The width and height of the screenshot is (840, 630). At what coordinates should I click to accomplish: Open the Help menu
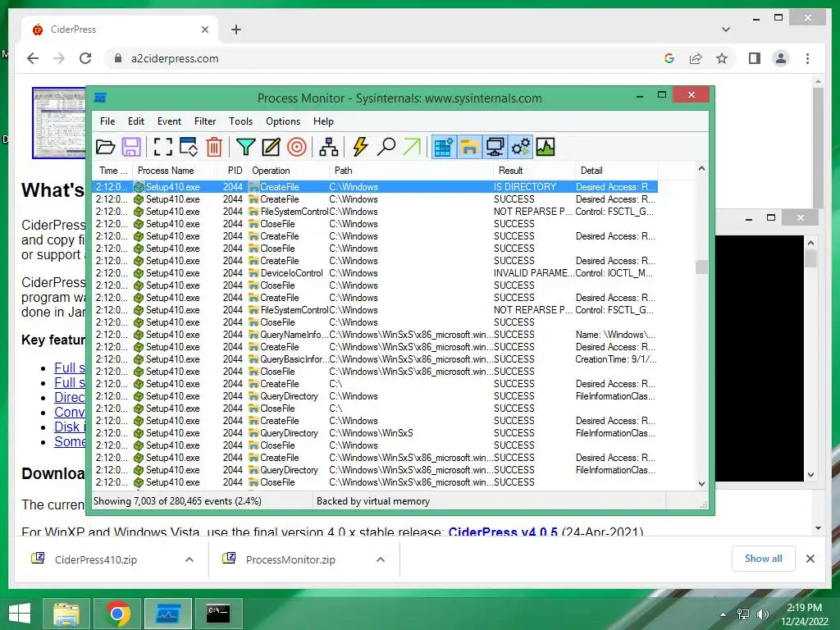point(323,121)
